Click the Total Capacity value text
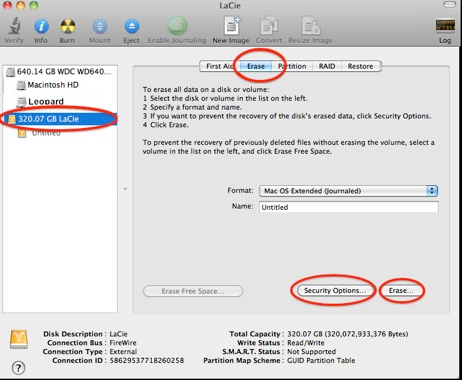Image resolution: width=463 pixels, height=380 pixels. click(x=348, y=334)
